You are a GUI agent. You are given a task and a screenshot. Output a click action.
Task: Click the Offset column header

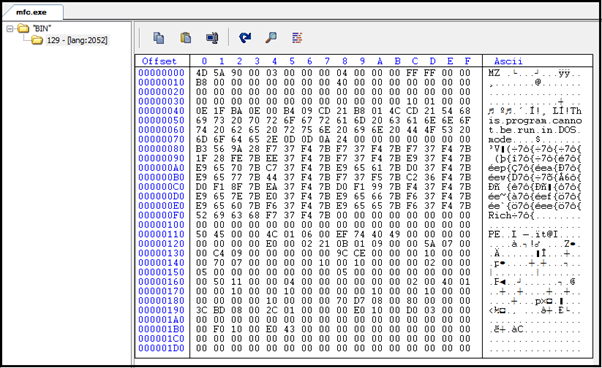pyautogui.click(x=159, y=61)
